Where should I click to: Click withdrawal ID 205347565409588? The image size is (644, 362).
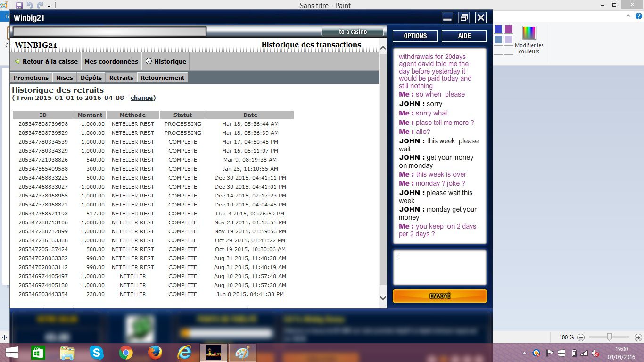tap(43, 169)
